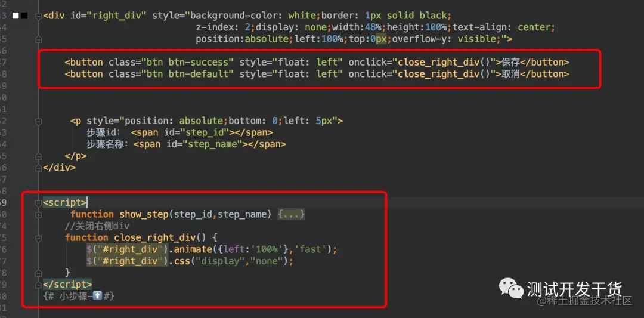Click the 步骤名称 label text

[107, 144]
